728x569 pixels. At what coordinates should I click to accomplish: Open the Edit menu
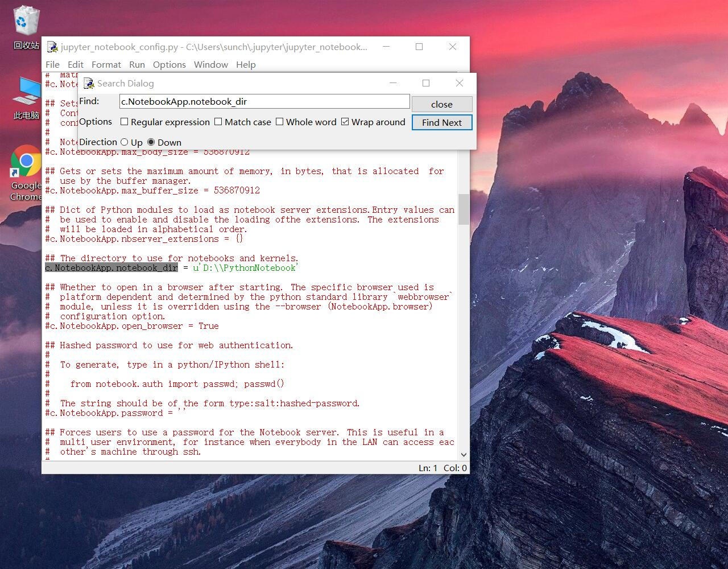point(76,65)
